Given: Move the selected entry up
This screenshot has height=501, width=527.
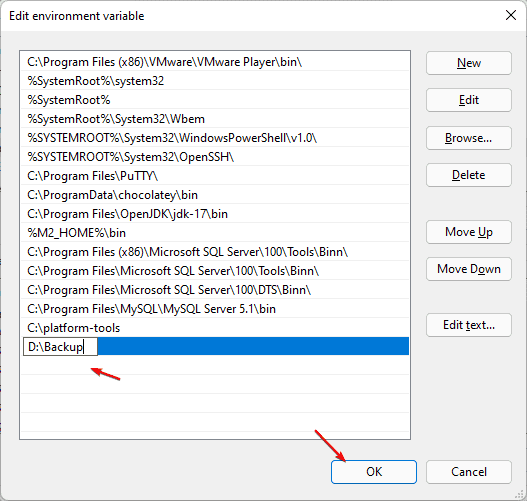Looking at the screenshot, I should (469, 232).
